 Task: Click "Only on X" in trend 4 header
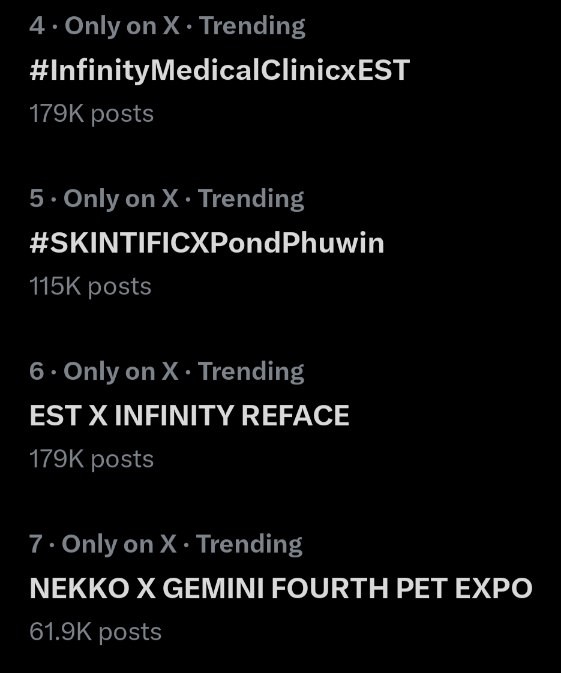click(x=122, y=26)
